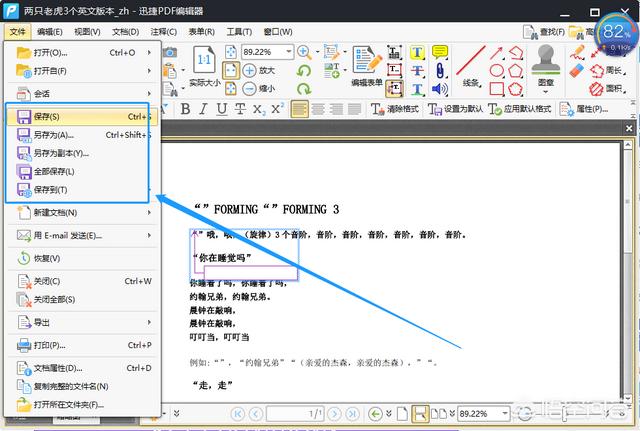Click Save All (全部保存) entry

point(82,172)
